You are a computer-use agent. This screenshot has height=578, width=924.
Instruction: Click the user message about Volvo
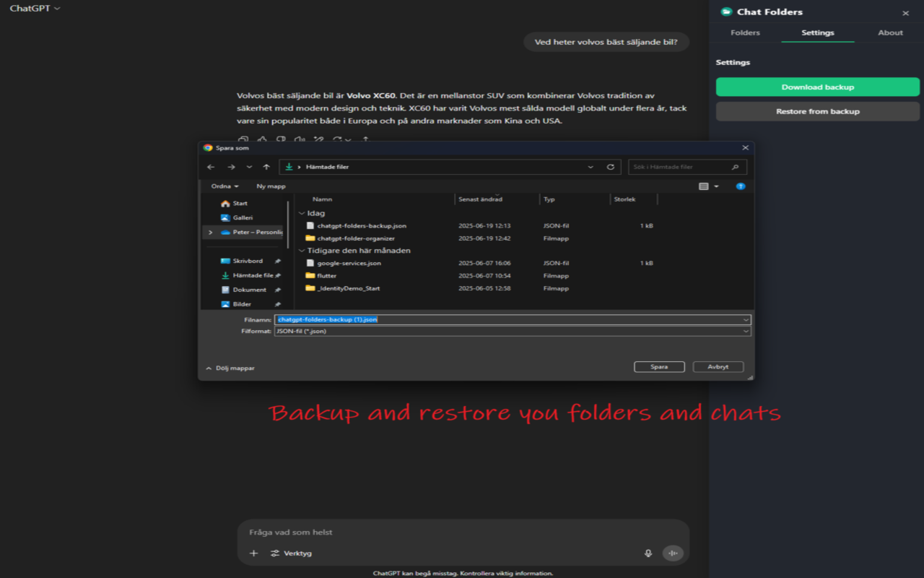606,42
